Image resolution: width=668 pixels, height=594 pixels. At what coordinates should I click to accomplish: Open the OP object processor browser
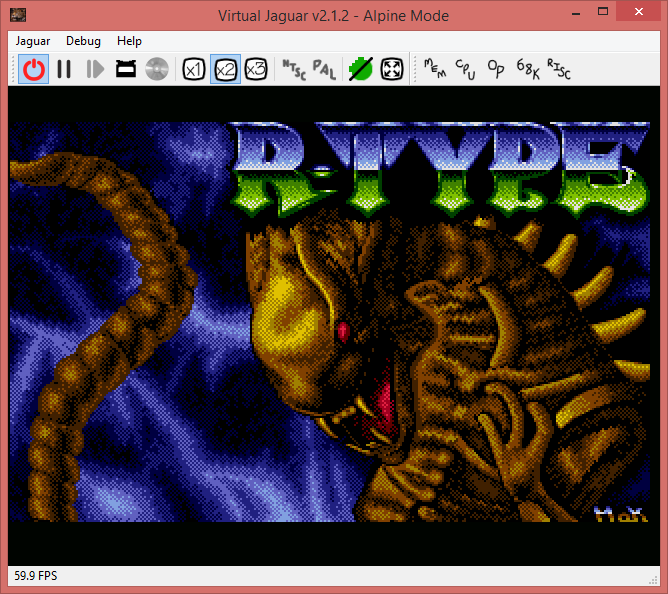click(496, 69)
